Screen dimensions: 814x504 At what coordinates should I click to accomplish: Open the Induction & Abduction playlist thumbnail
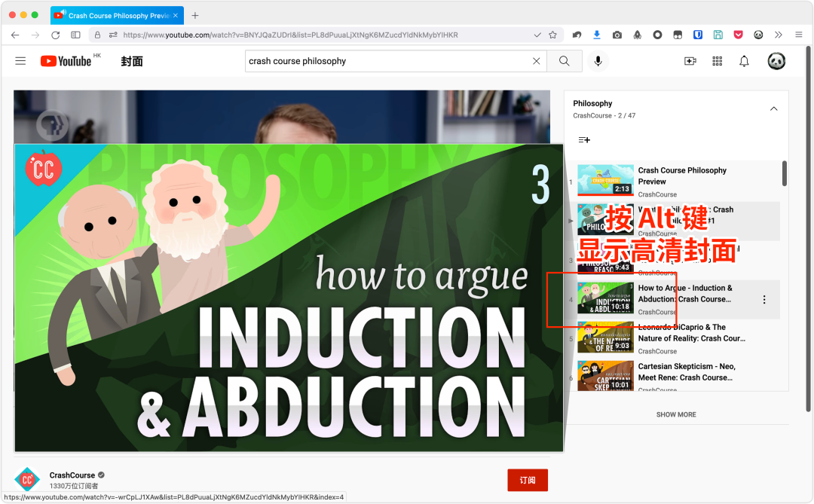[605, 298]
